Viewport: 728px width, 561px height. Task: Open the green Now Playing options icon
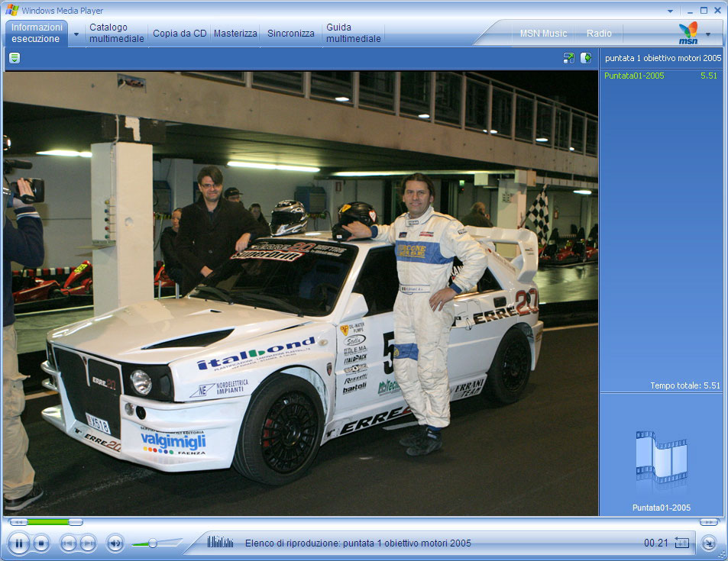(x=15, y=58)
